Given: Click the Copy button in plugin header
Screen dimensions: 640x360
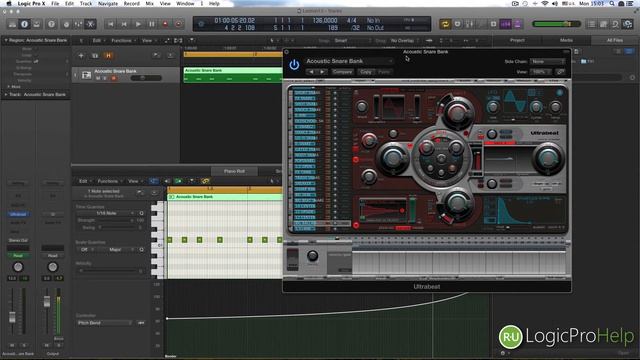Looking at the screenshot, I should (x=366, y=72).
